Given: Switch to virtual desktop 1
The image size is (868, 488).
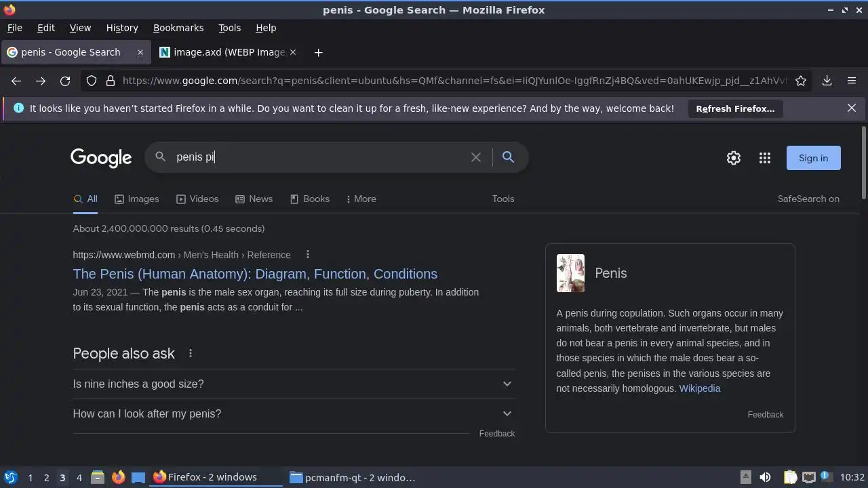Looking at the screenshot, I should 30,477.
